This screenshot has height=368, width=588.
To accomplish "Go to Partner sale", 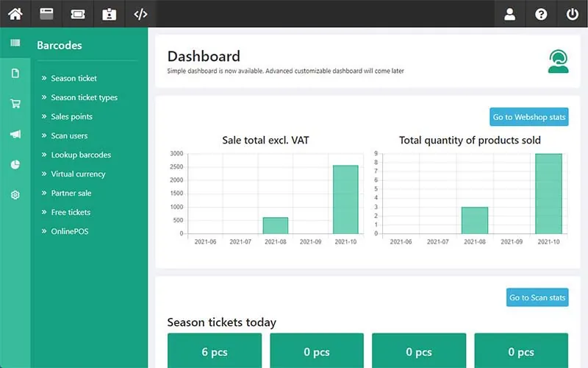I will click(71, 193).
